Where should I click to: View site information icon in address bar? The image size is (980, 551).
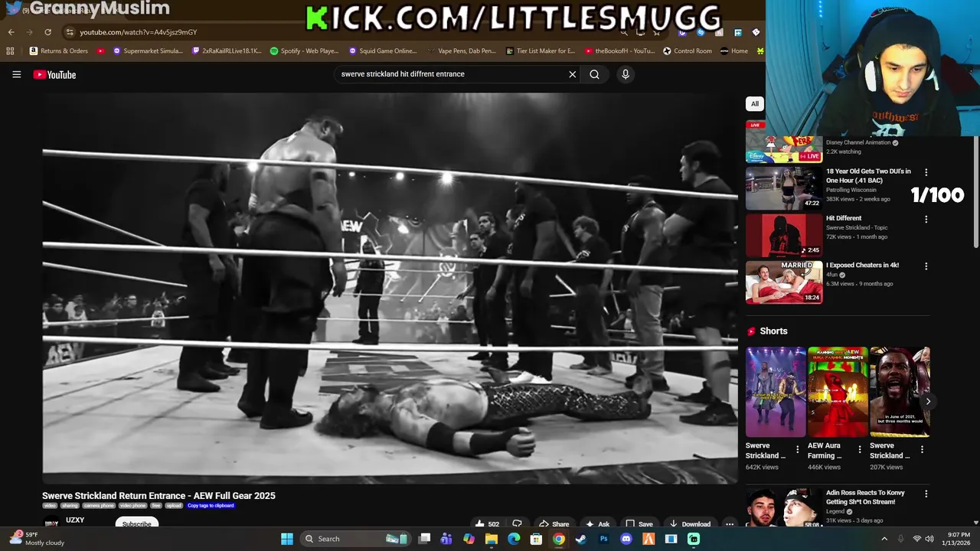coord(70,32)
